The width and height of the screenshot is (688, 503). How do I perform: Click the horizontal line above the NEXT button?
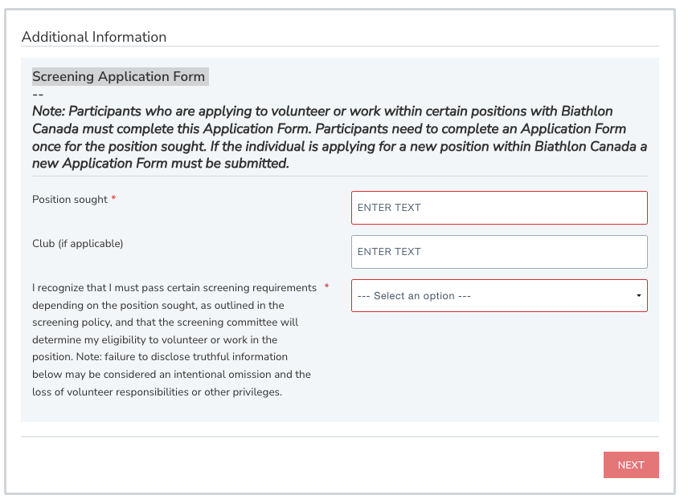click(340, 436)
